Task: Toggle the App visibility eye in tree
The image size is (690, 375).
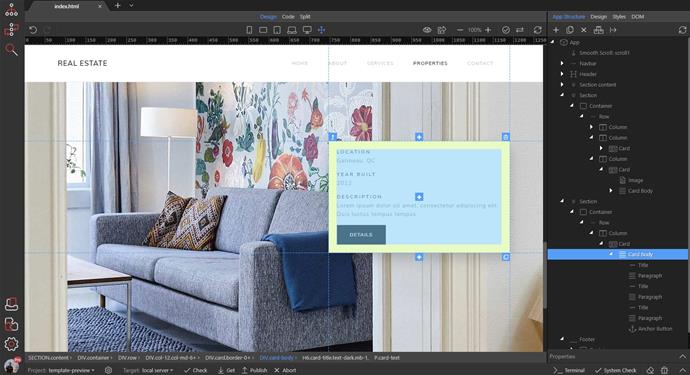Action: tap(564, 42)
